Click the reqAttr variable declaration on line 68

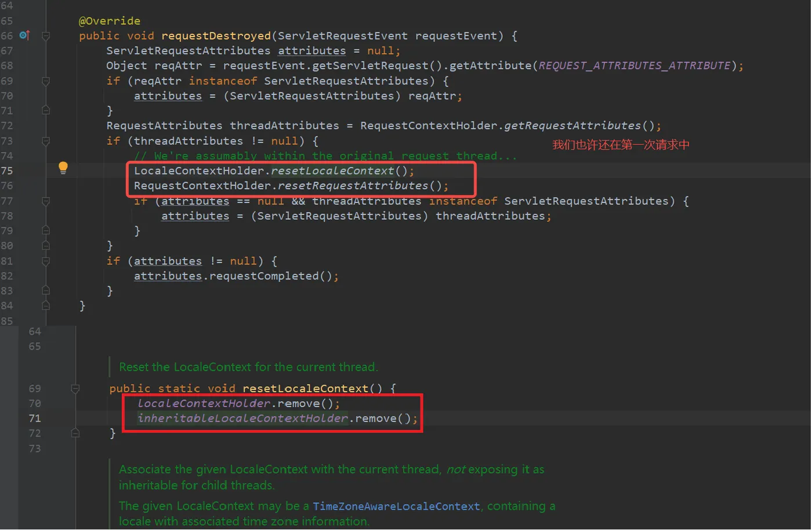[178, 66]
